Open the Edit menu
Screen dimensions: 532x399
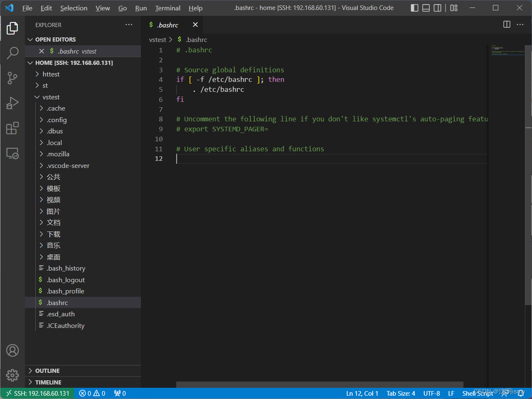point(47,8)
